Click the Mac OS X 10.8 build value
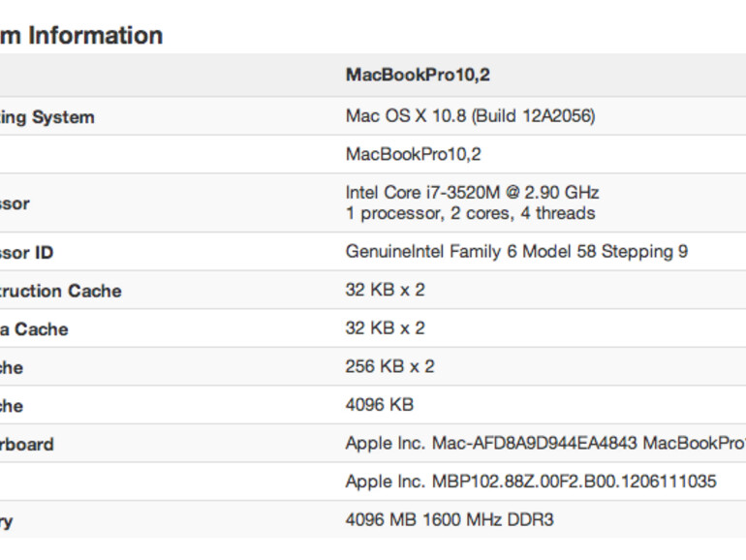Screen dimensions: 746x560 point(470,116)
